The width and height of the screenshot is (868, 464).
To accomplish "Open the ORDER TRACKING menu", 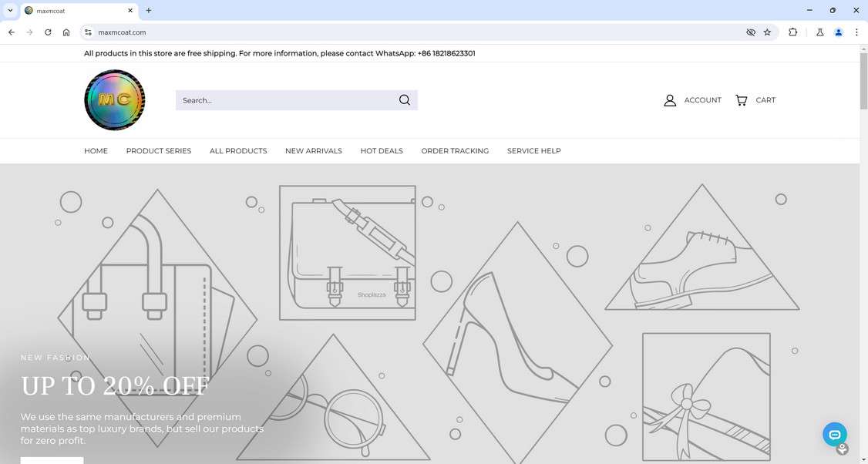I will 455,150.
